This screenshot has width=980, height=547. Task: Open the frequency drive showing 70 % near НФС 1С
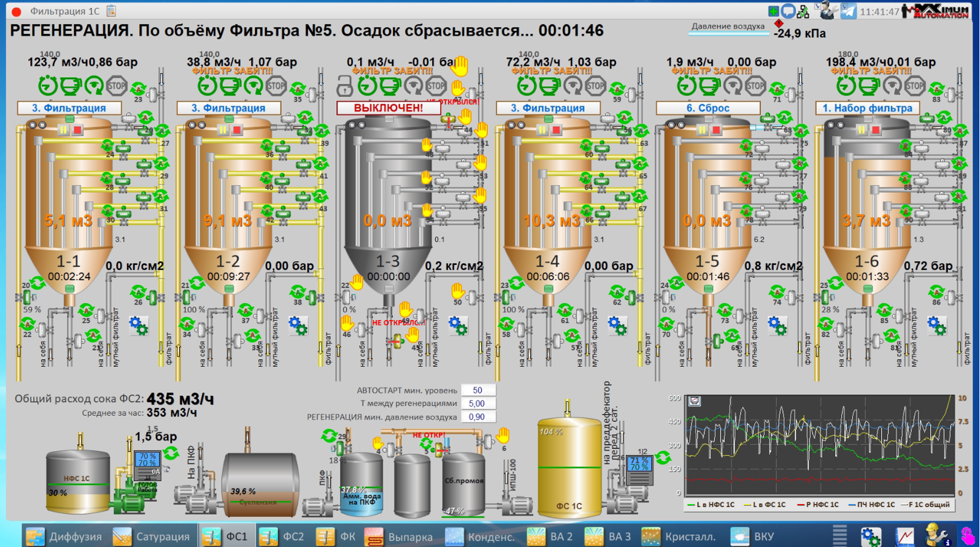148,465
